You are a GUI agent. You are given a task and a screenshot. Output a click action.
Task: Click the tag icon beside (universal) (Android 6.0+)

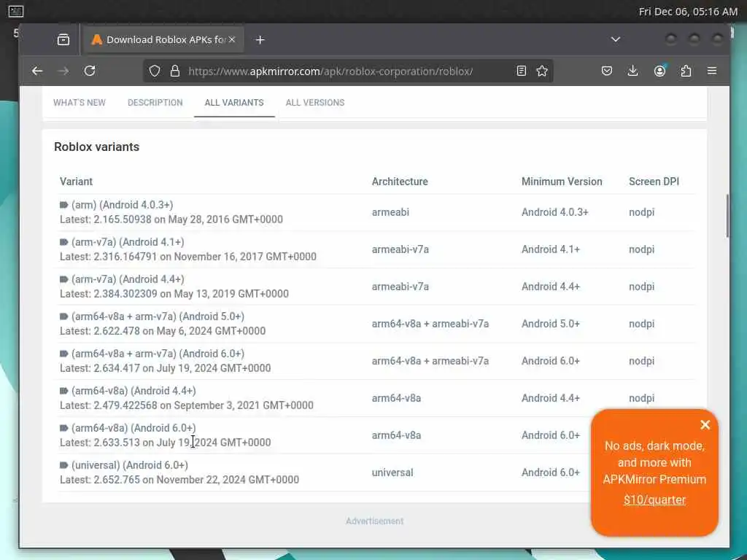(64, 464)
